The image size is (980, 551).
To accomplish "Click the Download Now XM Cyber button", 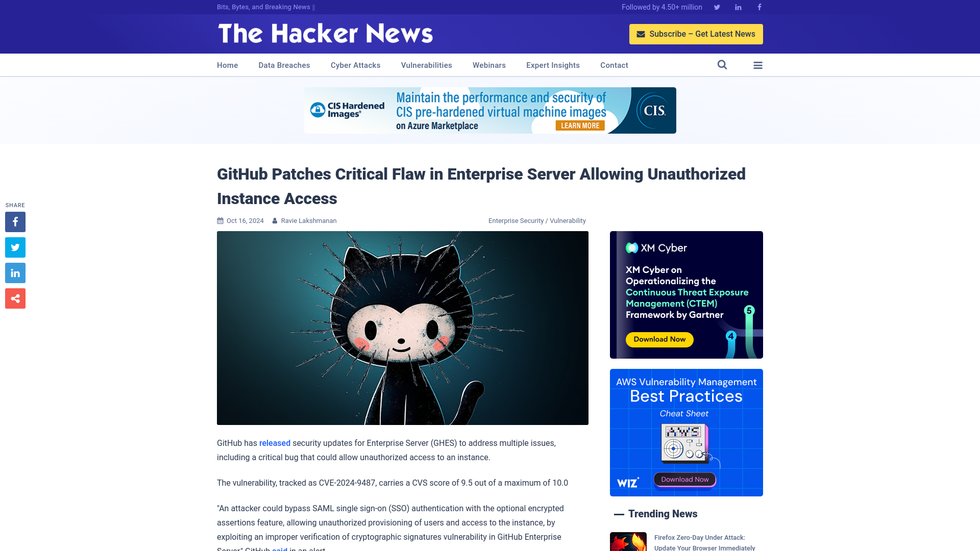I will [659, 339].
